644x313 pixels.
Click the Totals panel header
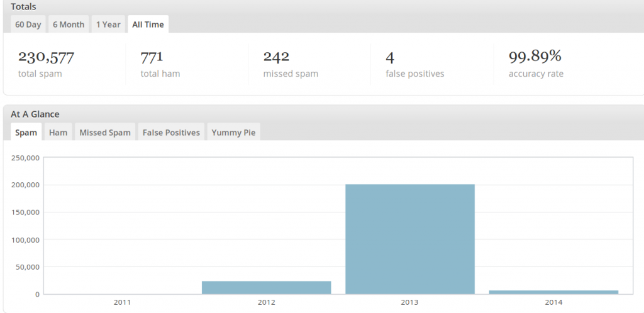[23, 6]
